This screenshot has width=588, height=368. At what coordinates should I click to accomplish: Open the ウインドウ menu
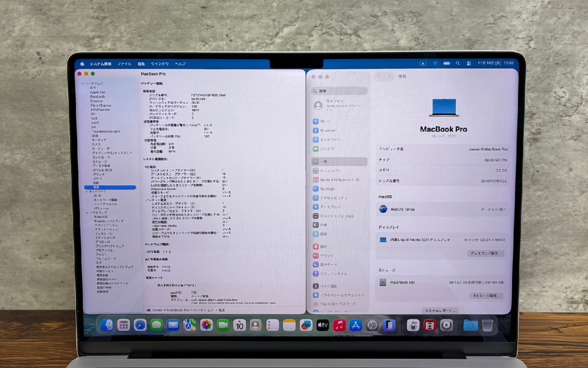click(x=160, y=64)
